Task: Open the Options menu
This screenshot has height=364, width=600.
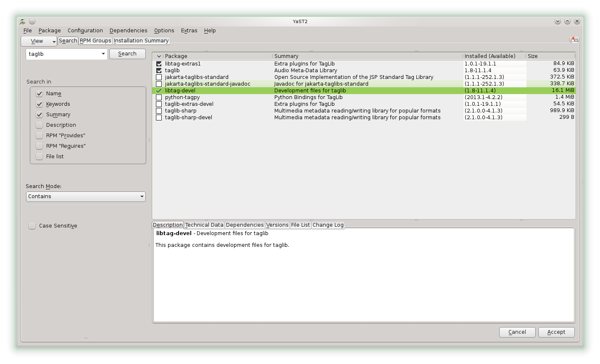Action: point(164,31)
